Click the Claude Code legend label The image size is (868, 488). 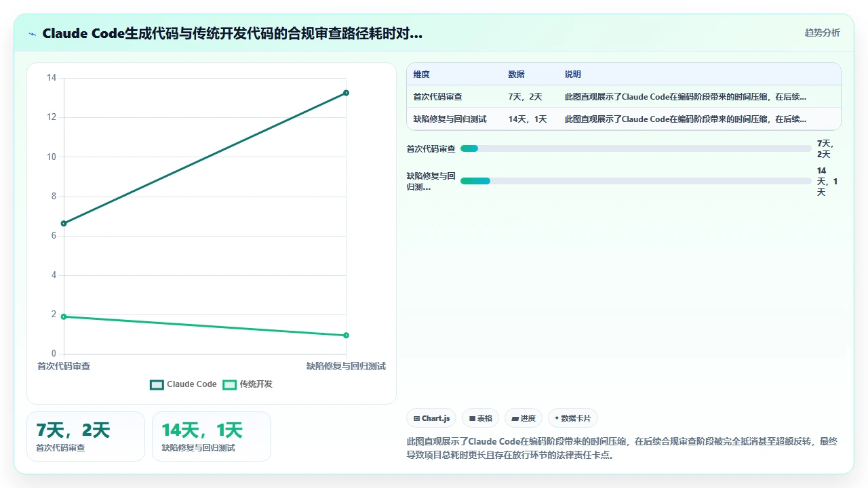(192, 384)
